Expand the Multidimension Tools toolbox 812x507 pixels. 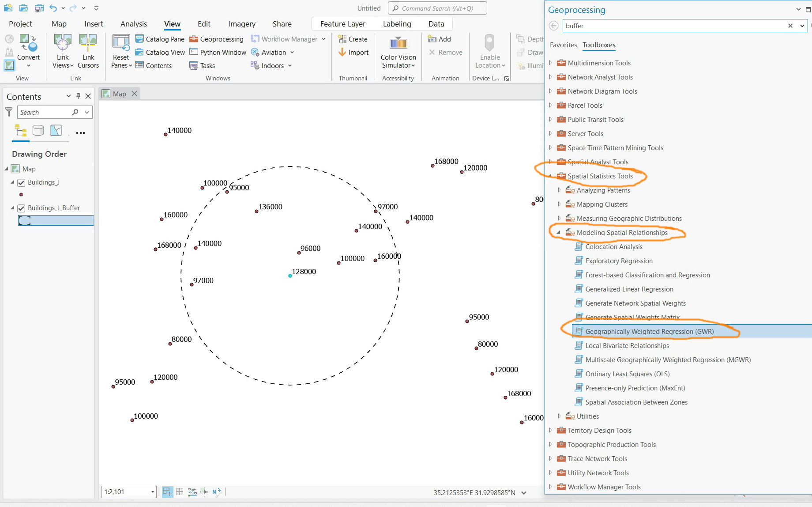pyautogui.click(x=550, y=63)
